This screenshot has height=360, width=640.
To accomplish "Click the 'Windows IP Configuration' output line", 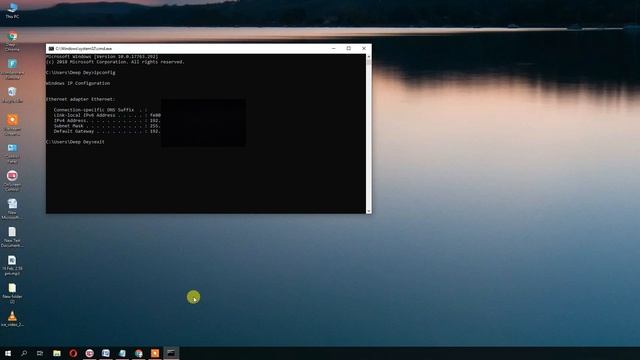I will [78, 83].
